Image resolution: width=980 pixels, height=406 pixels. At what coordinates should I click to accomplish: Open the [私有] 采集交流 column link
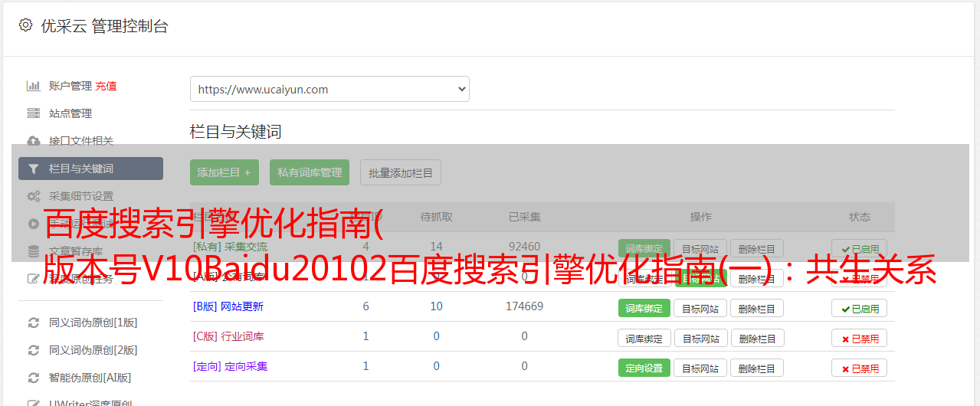[230, 247]
